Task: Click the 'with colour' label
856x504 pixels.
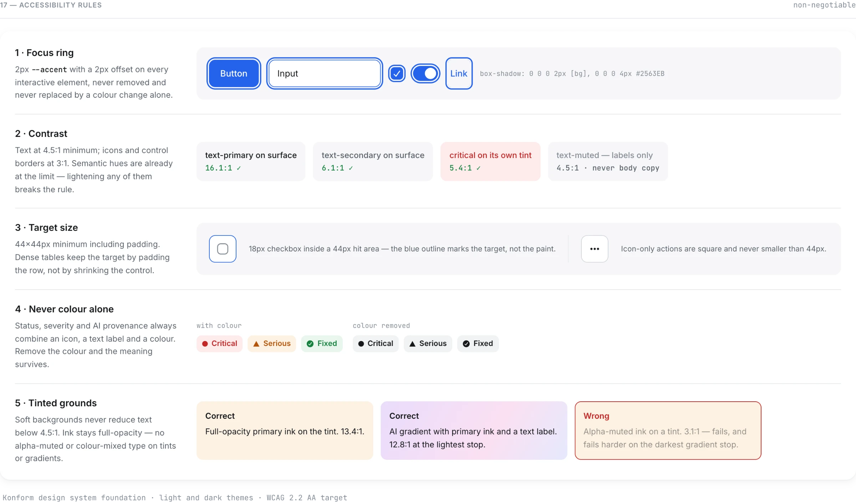Action: [x=219, y=326]
